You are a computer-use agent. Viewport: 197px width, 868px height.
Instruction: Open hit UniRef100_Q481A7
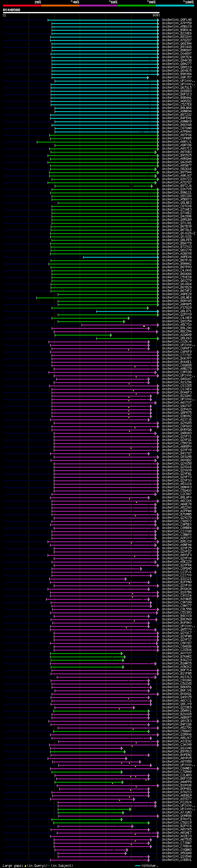177,379
